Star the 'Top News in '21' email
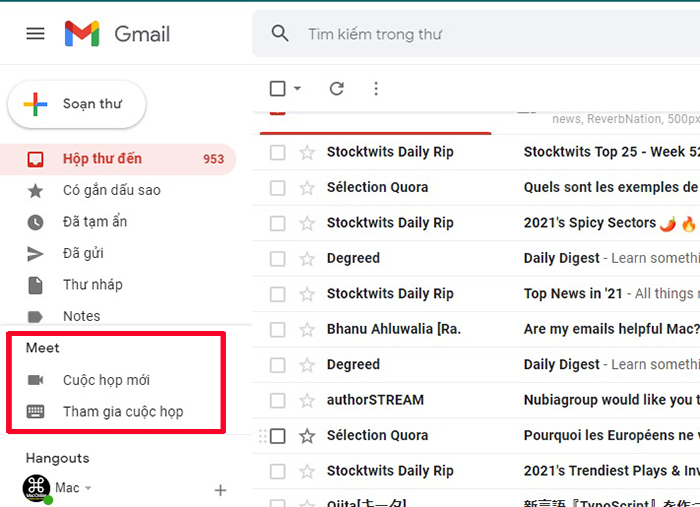700x507 pixels. pyautogui.click(x=307, y=294)
